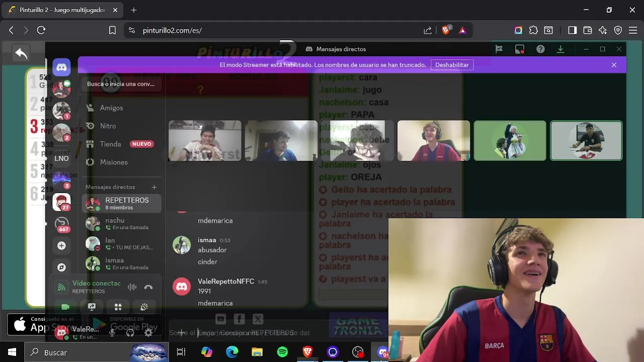The height and width of the screenshot is (362, 644).
Task: Bookmark this page in Brave
Action: click(112, 30)
